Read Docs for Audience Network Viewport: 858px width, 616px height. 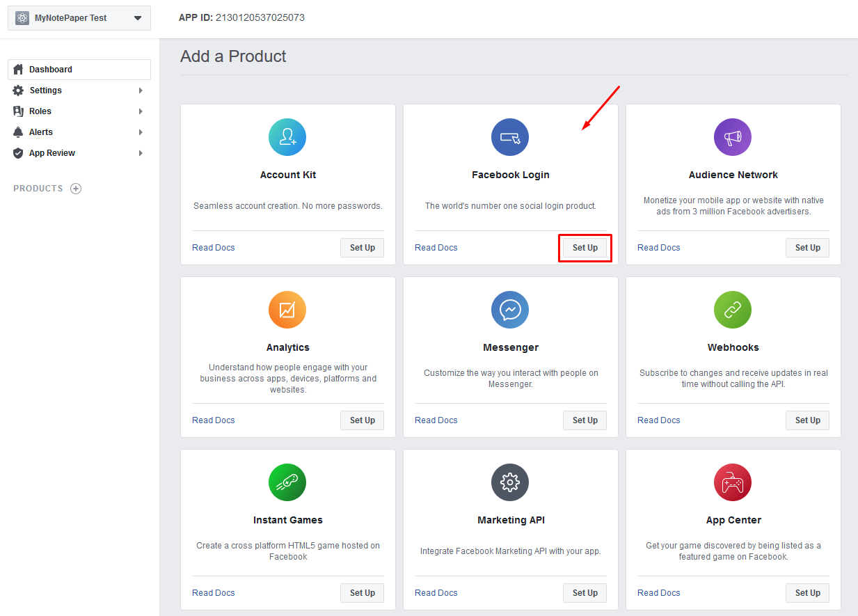(659, 248)
